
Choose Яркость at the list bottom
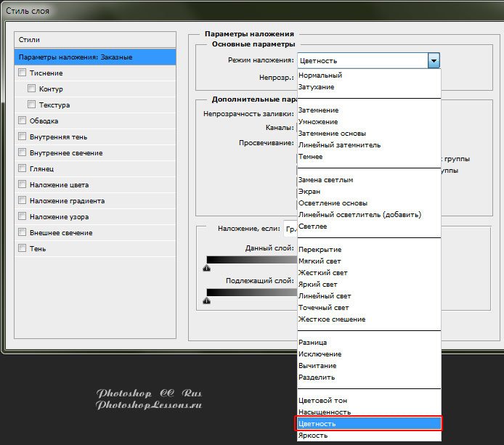312,436
